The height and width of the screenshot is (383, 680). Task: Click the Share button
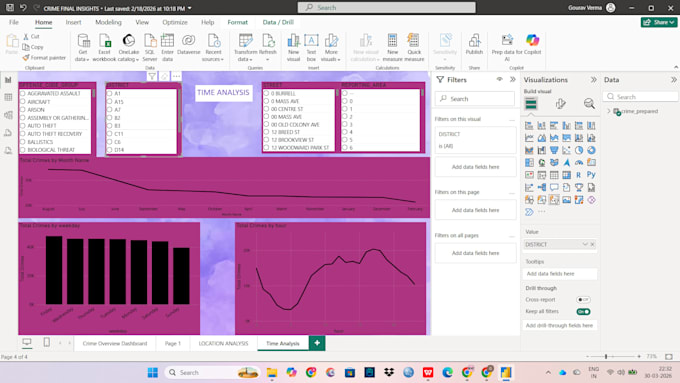(x=659, y=22)
